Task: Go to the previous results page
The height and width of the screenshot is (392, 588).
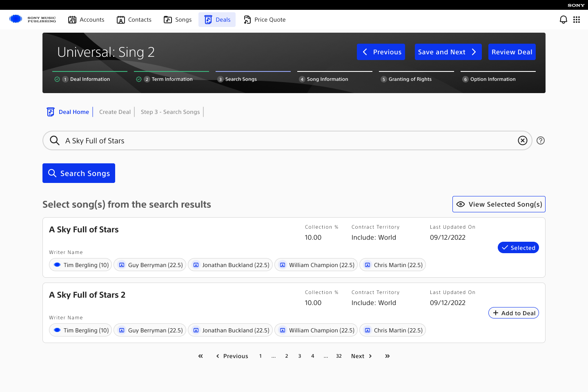Action: (x=232, y=356)
